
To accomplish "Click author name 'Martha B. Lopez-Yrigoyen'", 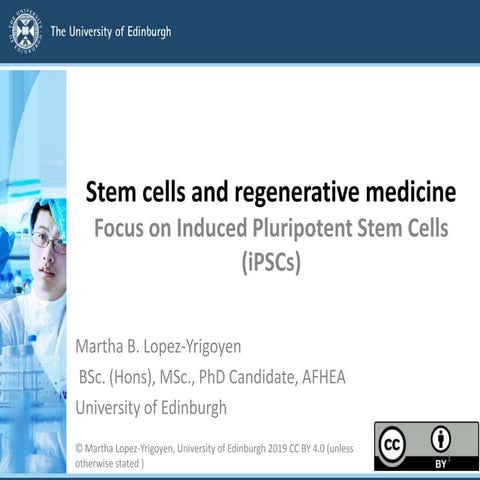I will tap(158, 347).
